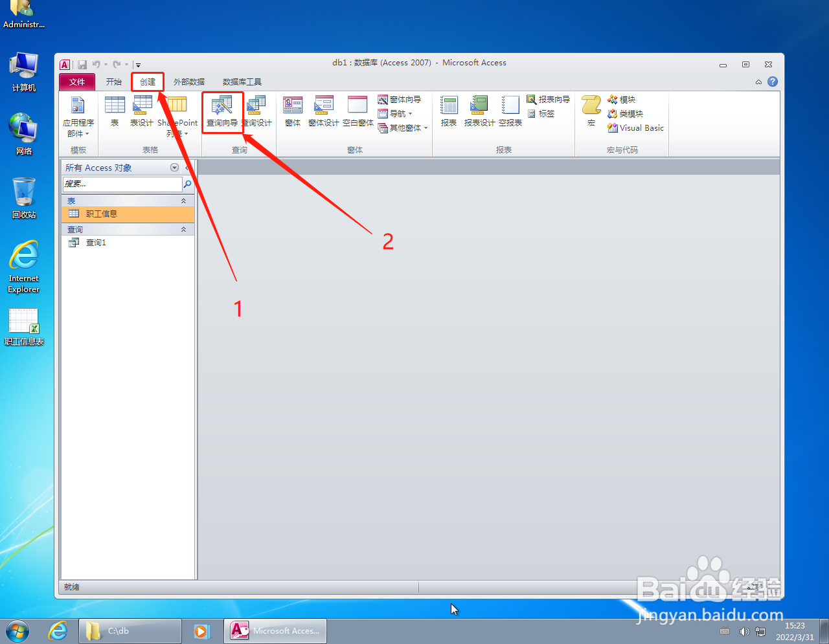Open Access Help question mark
This screenshot has width=829, height=644.
[773, 82]
